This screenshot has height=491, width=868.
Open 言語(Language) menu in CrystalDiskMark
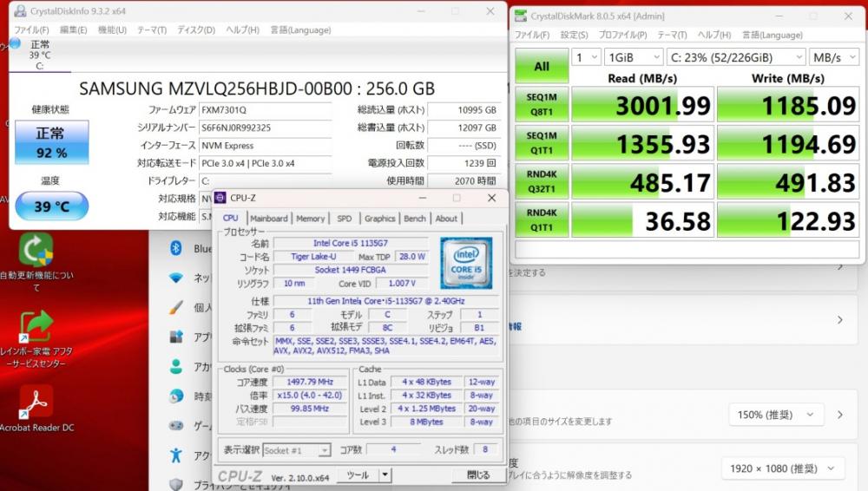click(773, 35)
